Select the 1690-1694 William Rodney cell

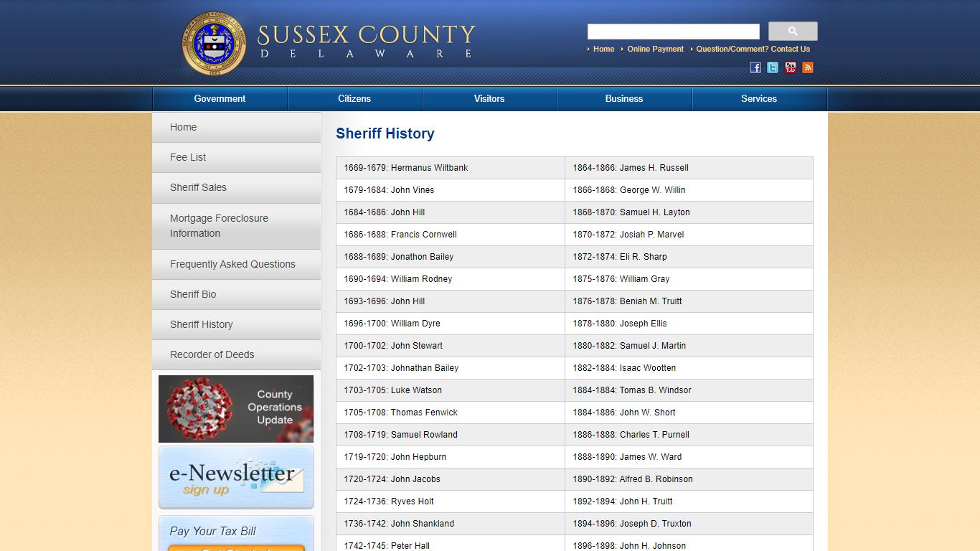pyautogui.click(x=451, y=279)
